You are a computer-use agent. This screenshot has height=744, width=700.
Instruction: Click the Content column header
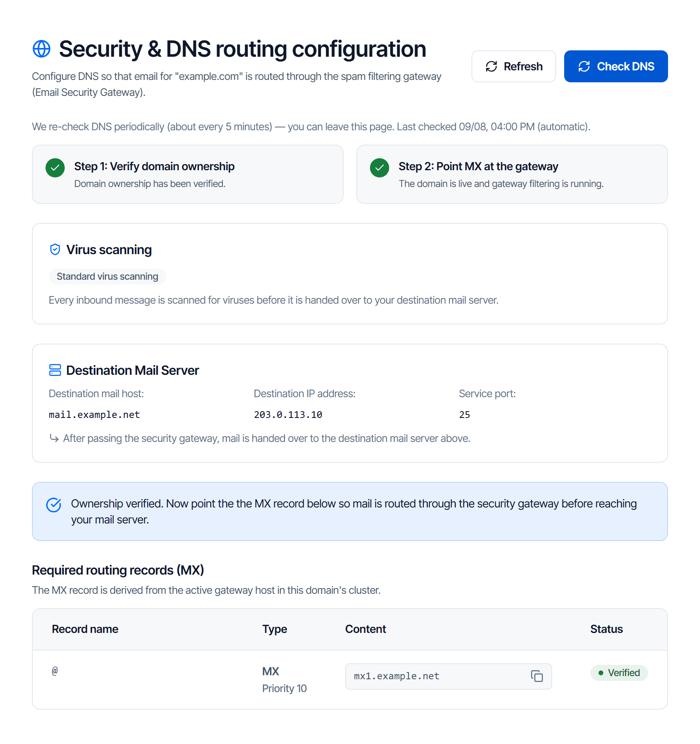(x=366, y=629)
